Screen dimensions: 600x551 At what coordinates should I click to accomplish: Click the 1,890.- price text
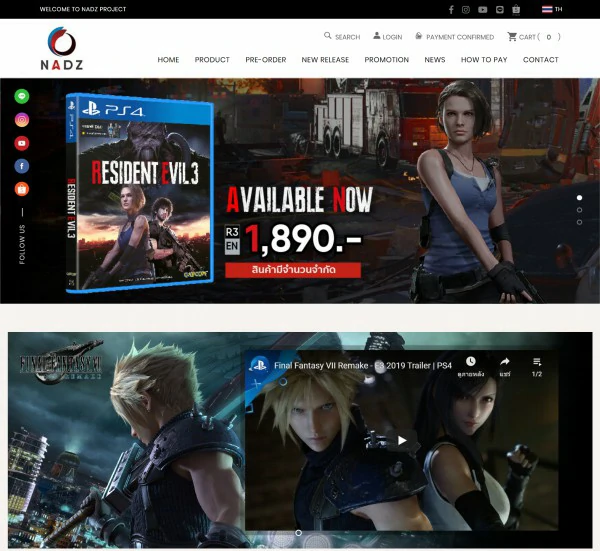click(303, 239)
